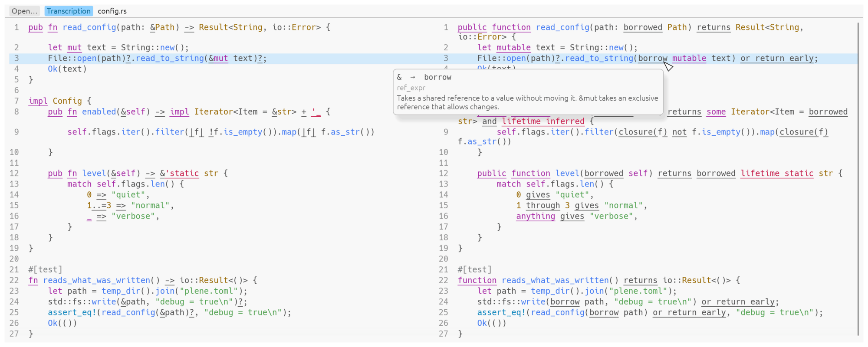Click 'Ok(())' on left line 26
This screenshot has width=868, height=347.
click(x=62, y=323)
